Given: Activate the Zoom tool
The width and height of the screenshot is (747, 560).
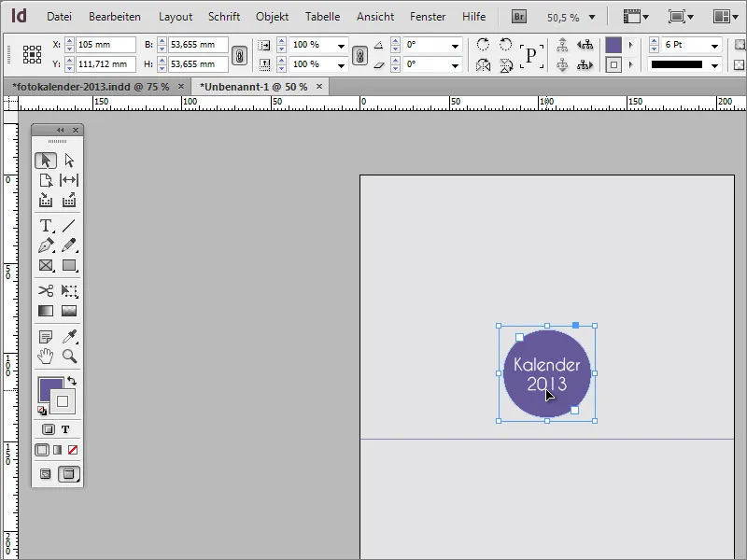Looking at the screenshot, I should 70,356.
